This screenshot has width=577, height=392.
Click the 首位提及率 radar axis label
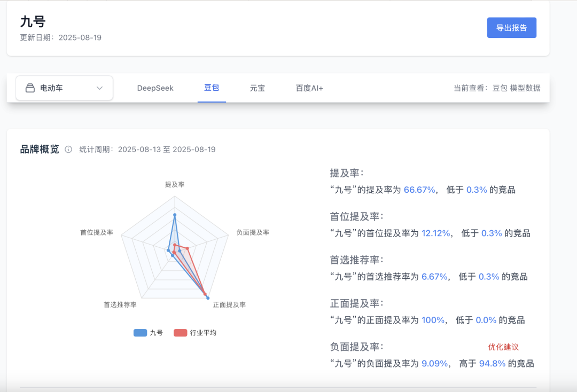(96, 232)
